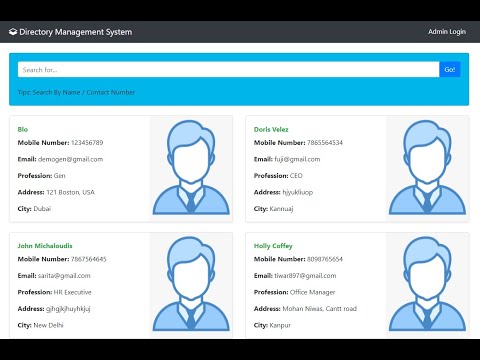
Task: Click the email demogen@gmail.com
Action: point(70,159)
